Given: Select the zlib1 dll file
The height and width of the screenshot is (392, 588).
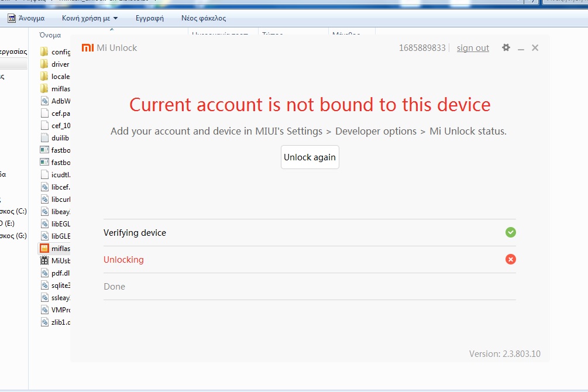Looking at the screenshot, I should pos(56,322).
